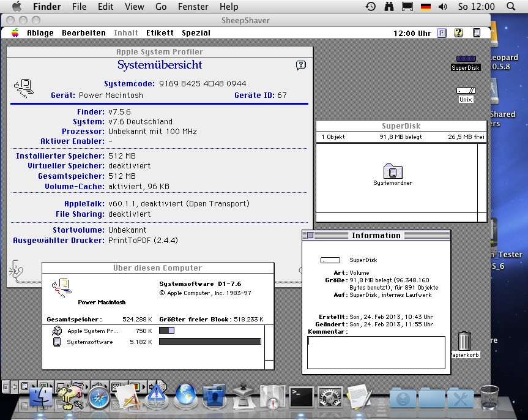Click '26,5 MB frei' in SuperDisk window
Image resolution: width=528 pixels, height=420 pixels.
[x=466, y=137]
